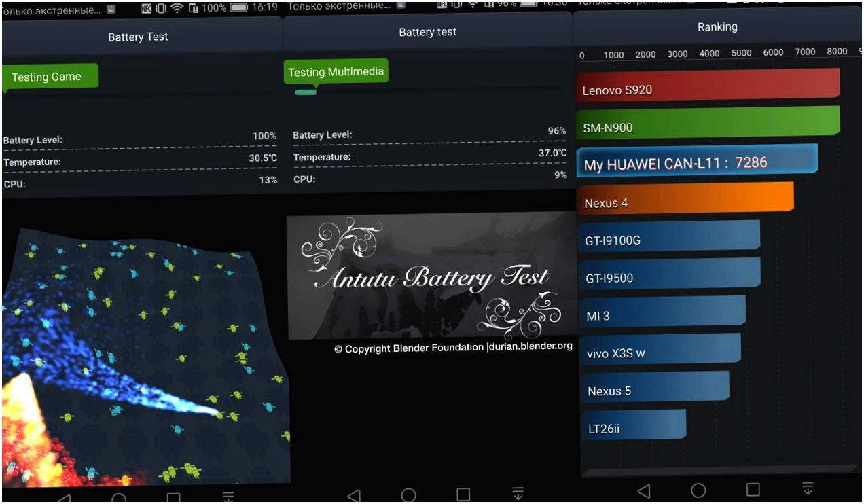Tap the NFC icon in the Testing Game status bar

[x=146, y=8]
